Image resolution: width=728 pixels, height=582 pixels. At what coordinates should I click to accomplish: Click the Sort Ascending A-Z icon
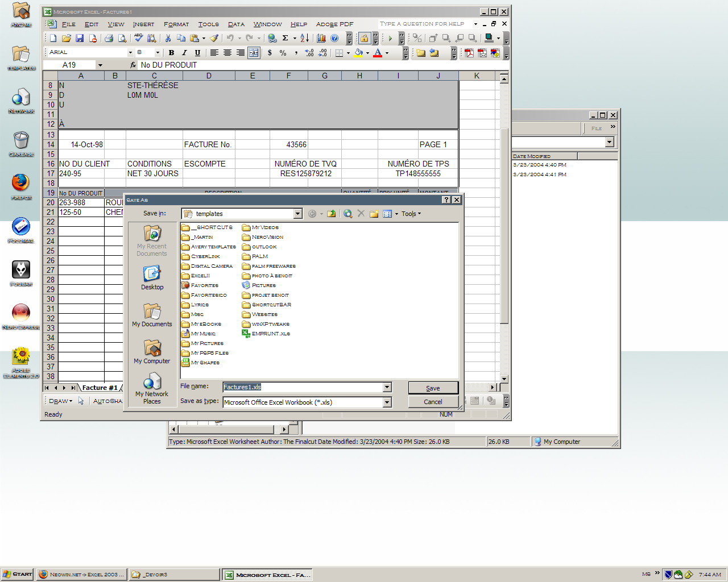[x=305, y=38]
